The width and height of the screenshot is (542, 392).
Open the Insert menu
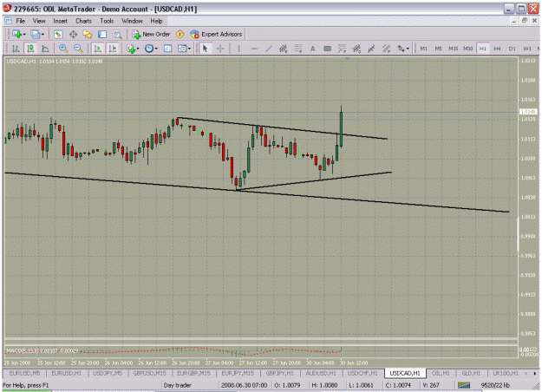coord(60,21)
